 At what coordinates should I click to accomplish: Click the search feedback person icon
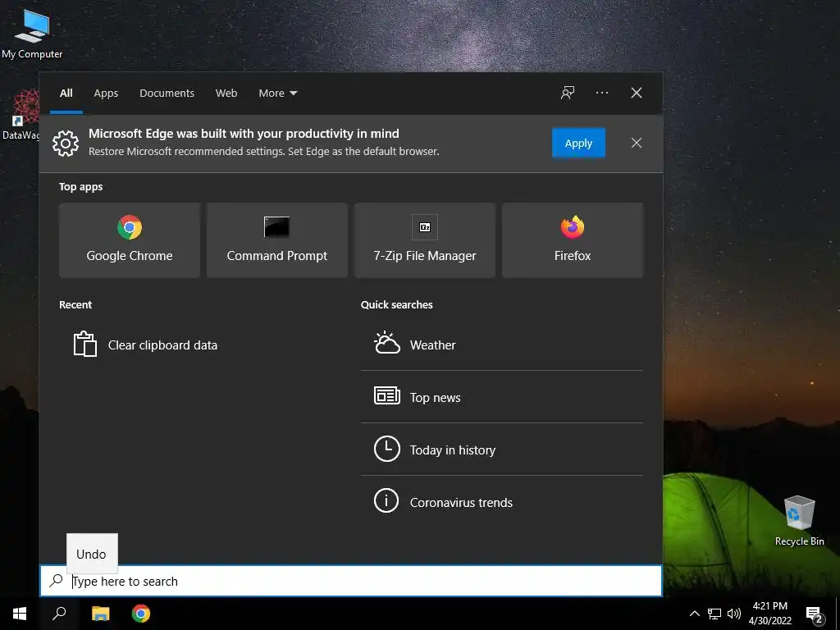[x=568, y=93]
